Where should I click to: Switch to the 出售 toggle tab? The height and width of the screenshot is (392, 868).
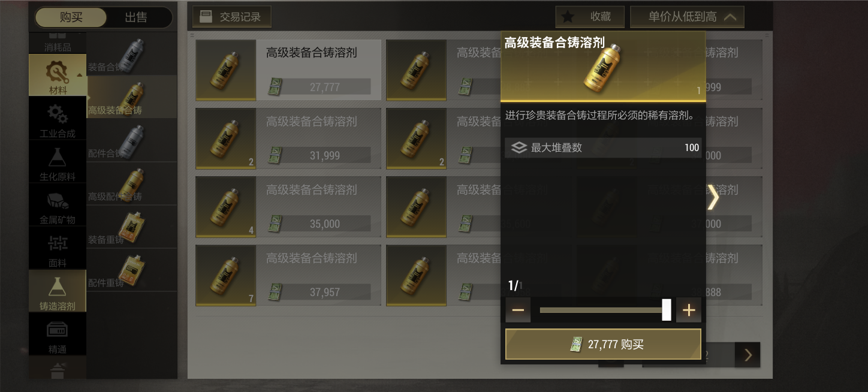136,17
